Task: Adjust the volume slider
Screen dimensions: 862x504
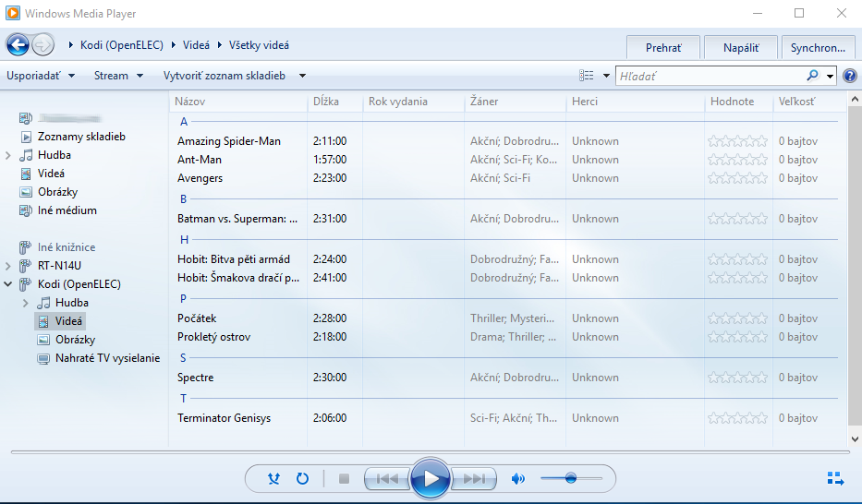Action: 571,478
